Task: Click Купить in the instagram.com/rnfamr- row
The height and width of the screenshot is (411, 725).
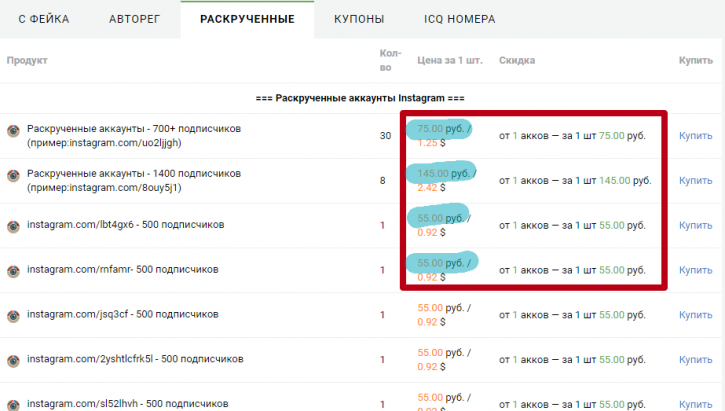Action: (695, 270)
